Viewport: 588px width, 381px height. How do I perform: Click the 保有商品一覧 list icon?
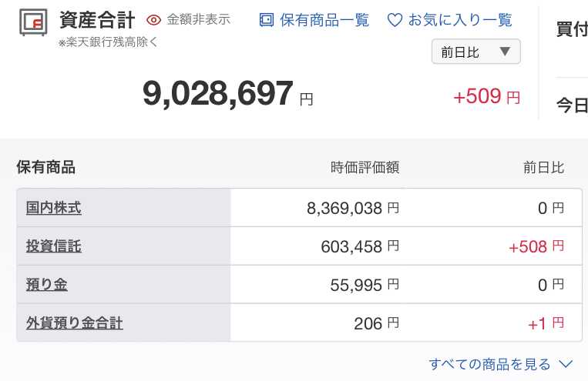[x=267, y=20]
